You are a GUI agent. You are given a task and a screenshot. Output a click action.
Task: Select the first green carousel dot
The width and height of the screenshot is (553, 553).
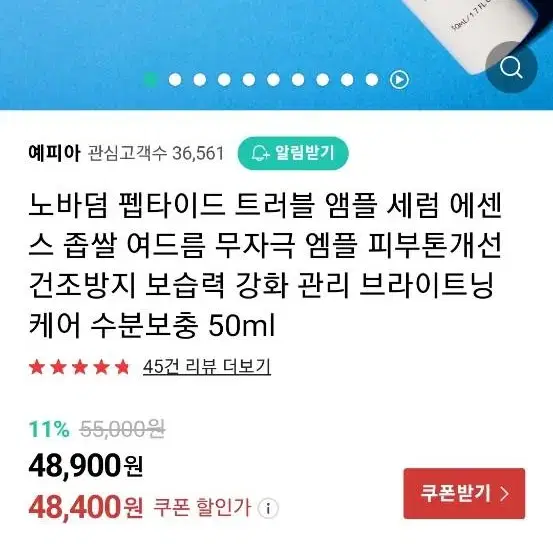click(151, 80)
